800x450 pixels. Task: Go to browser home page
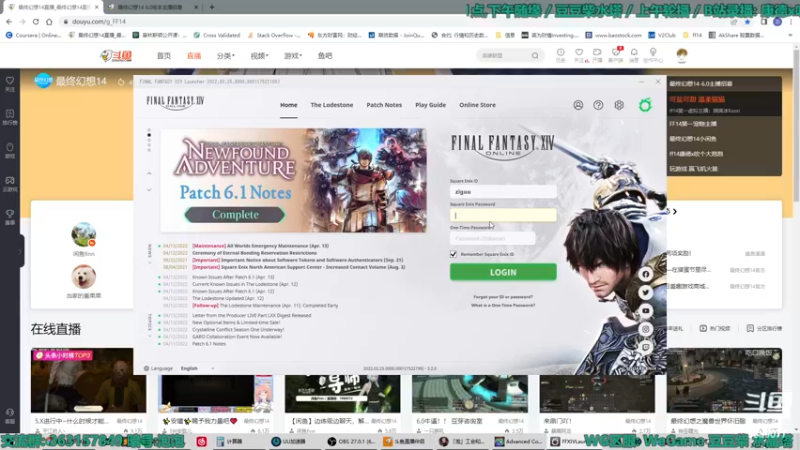[x=49, y=21]
